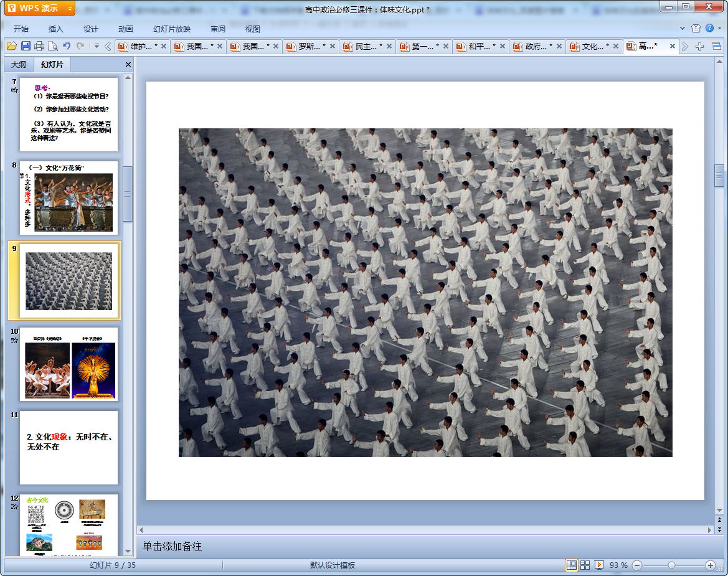Switch to Normal view in status bar
728x576 pixels.
click(572, 565)
